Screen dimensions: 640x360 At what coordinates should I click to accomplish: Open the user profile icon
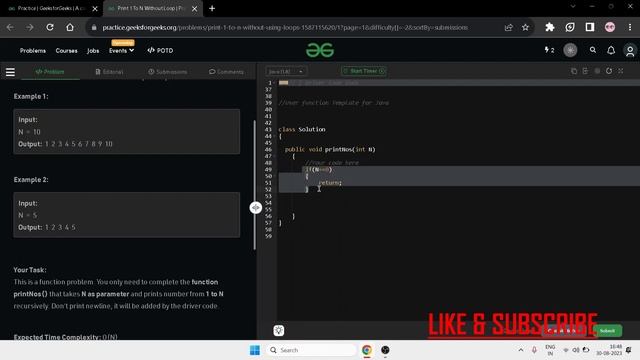coord(630,51)
